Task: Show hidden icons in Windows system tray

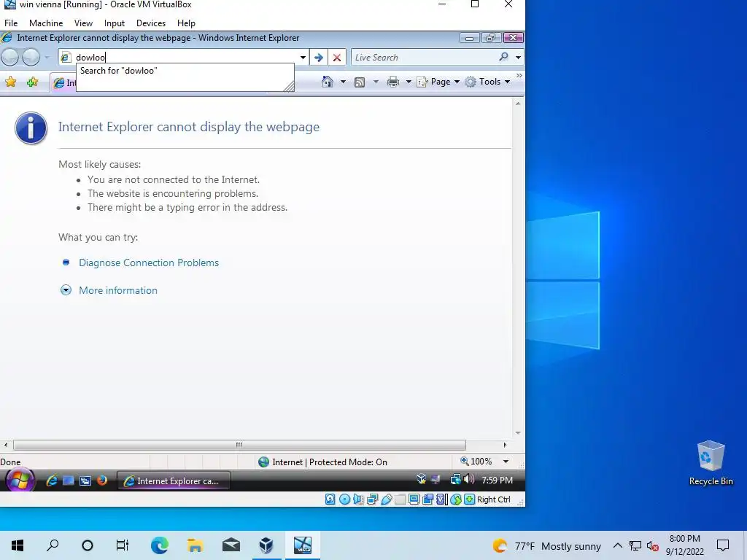Action: [x=617, y=545]
